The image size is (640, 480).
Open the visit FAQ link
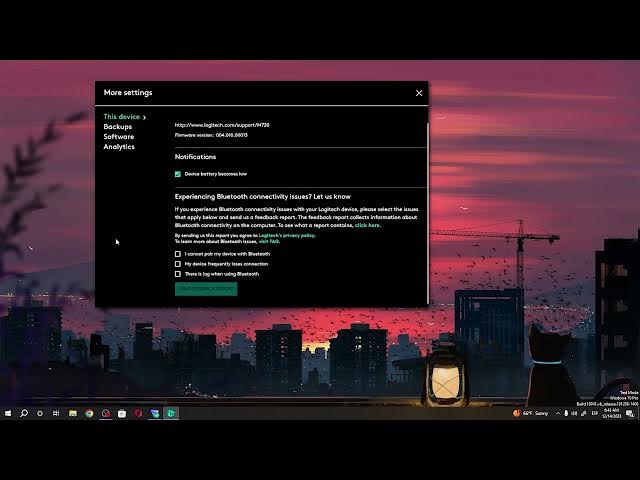(269, 241)
